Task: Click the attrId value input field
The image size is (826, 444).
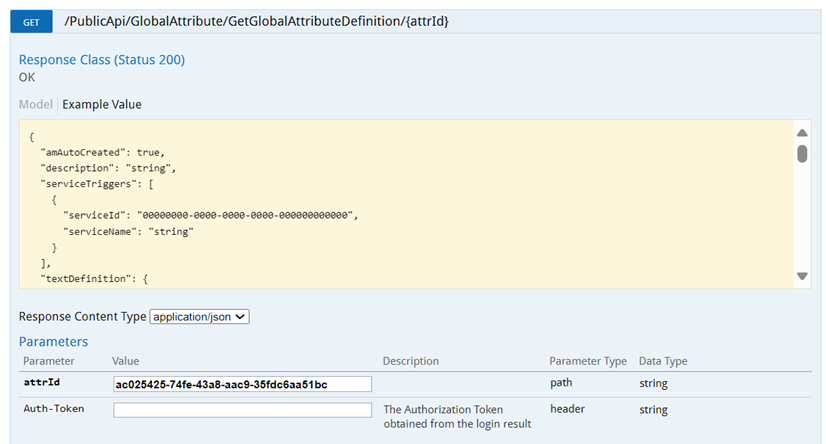Action: pos(242,384)
